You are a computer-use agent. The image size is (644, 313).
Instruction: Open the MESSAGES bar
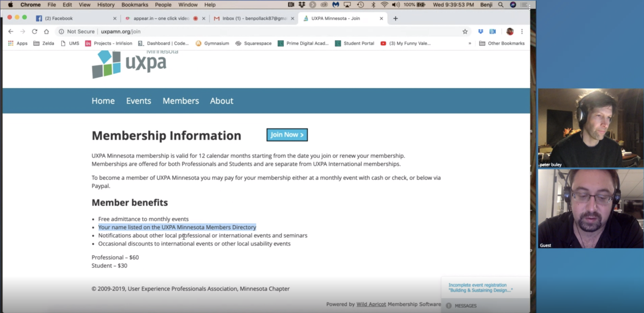486,306
